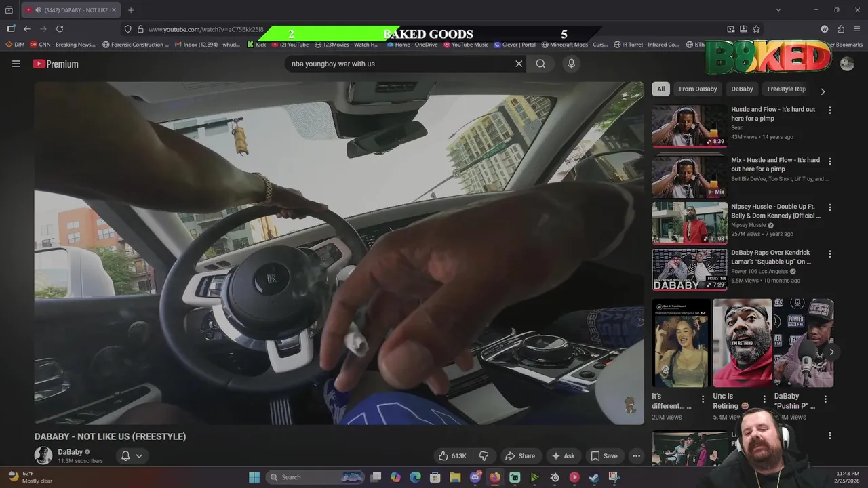This screenshot has width=868, height=488.
Task: Select the Freestyle Rap filter chip
Action: click(786, 89)
